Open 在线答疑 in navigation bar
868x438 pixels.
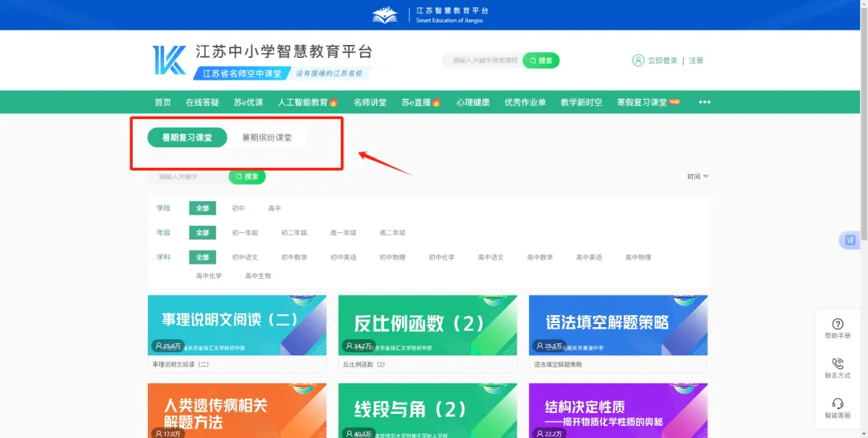point(203,102)
